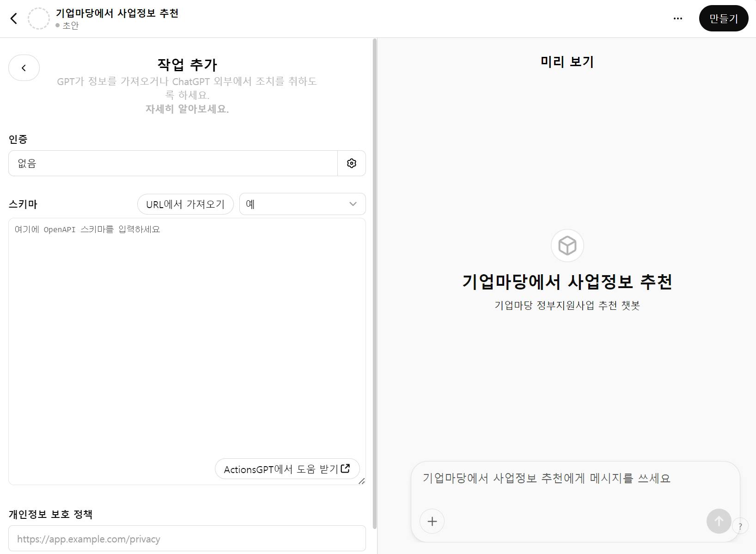Viewport: 756px width, 554px height.
Task: Click the 기업마당 정부지원사업 추천 챗봇 description
Action: (x=567, y=306)
